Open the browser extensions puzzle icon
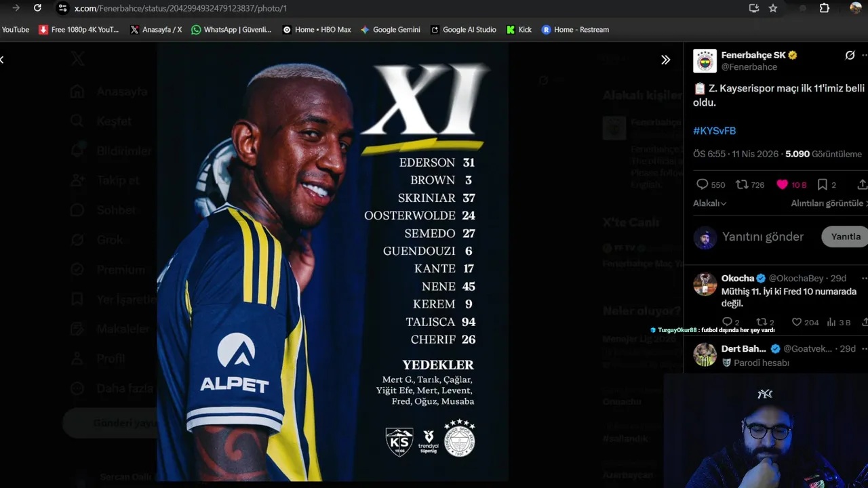This screenshot has height=488, width=868. pos(825,8)
